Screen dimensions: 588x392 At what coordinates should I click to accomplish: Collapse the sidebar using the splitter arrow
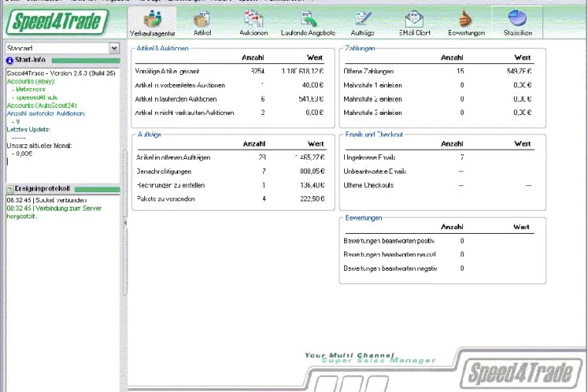click(x=125, y=222)
